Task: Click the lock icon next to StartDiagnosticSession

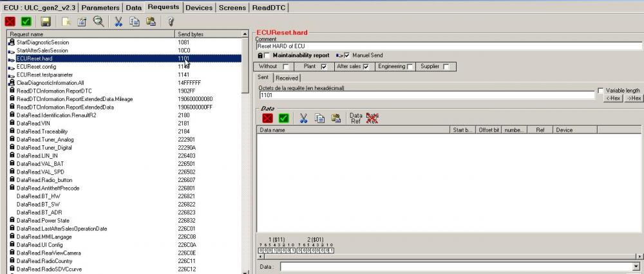Action: [x=12, y=42]
